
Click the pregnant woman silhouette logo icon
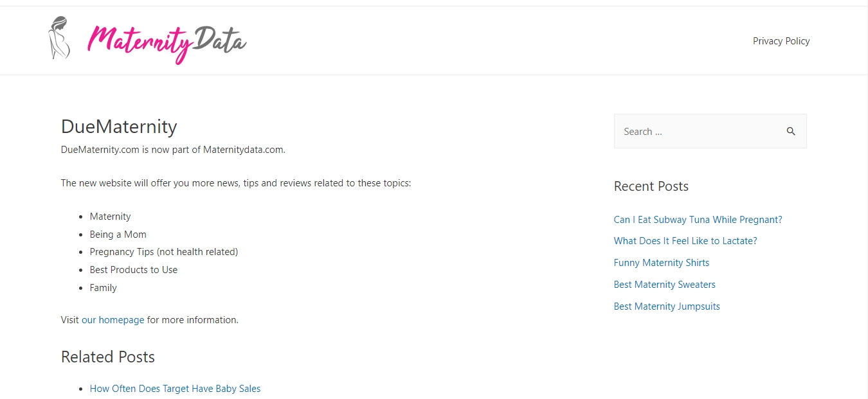(59, 38)
